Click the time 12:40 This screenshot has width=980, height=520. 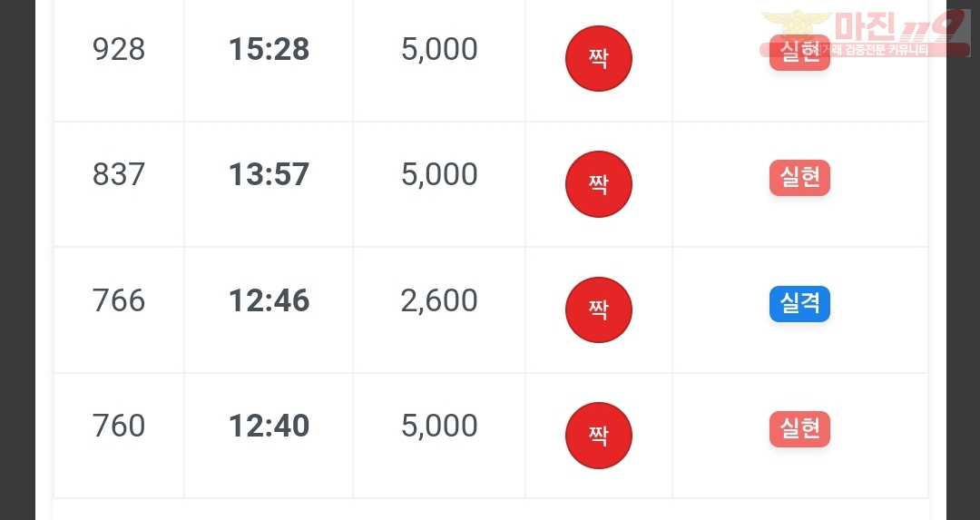[269, 426]
